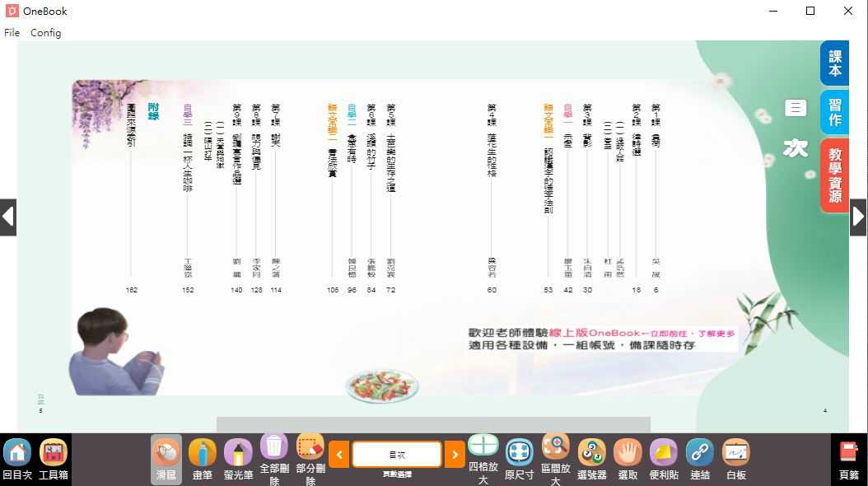Select the 螢光筆 highlighter tool
This screenshot has height=486, width=868.
pos(238,460)
